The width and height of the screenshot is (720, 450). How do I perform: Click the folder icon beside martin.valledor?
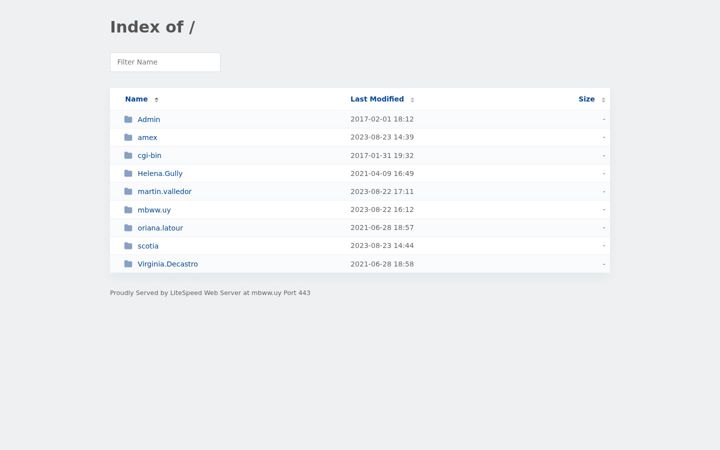(128, 191)
